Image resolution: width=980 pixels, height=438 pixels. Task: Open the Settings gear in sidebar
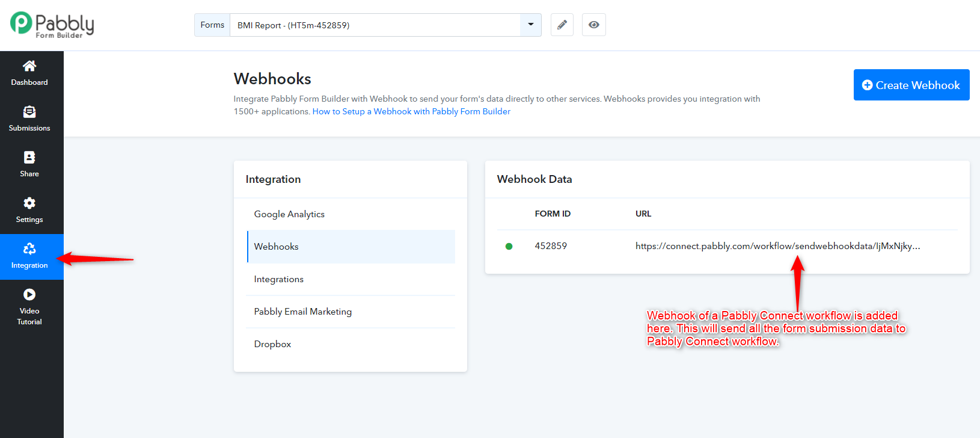tap(29, 203)
